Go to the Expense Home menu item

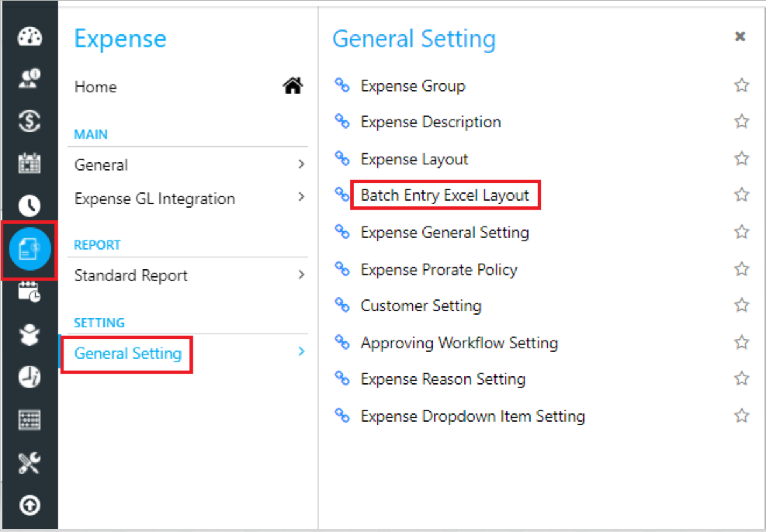pyautogui.click(x=95, y=87)
